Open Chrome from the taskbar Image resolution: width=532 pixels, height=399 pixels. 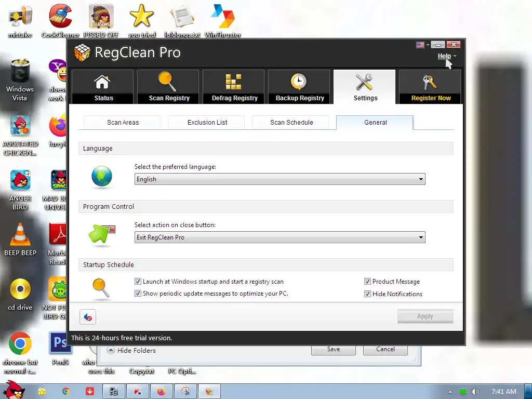pos(66,392)
